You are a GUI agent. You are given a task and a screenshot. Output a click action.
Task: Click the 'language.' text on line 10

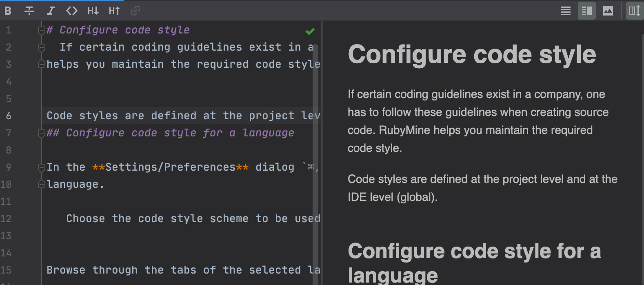[x=76, y=185]
